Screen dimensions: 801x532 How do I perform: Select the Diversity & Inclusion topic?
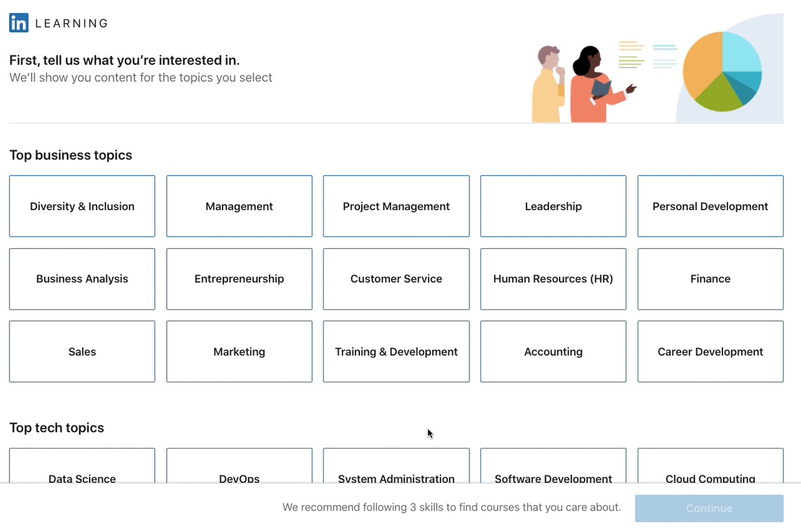click(x=82, y=206)
